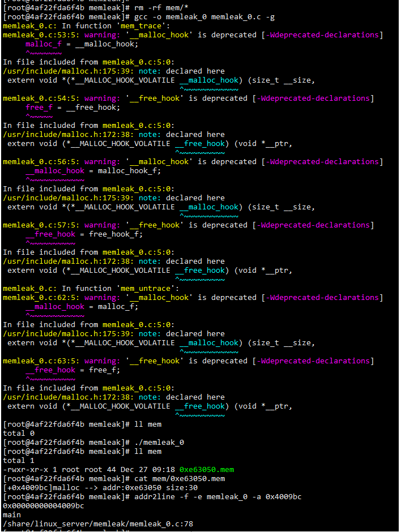The image size is (401, 532).
Task: Click the '/share/linux_server/memleak/memleak_0.c:78' path
Action: pyautogui.click(x=98, y=524)
